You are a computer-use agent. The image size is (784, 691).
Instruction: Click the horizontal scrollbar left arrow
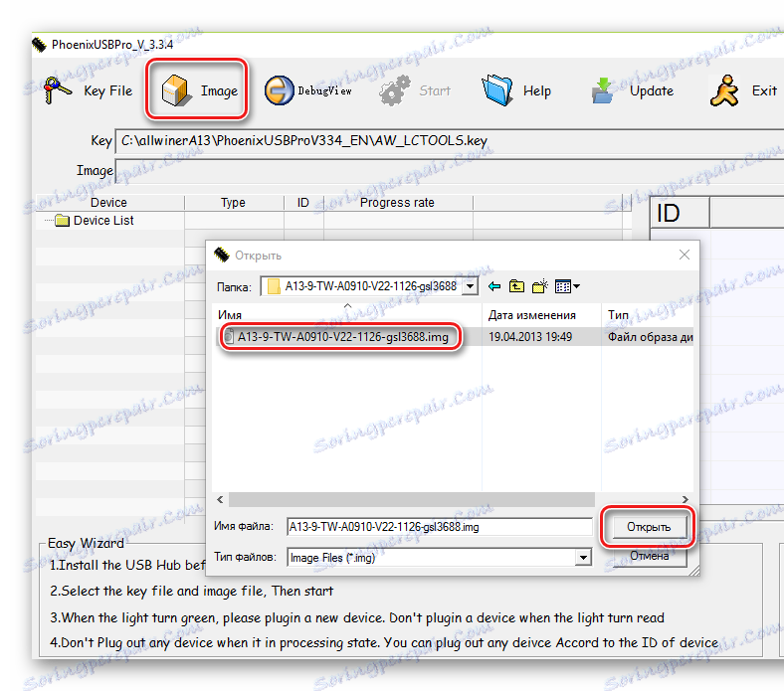(x=220, y=499)
